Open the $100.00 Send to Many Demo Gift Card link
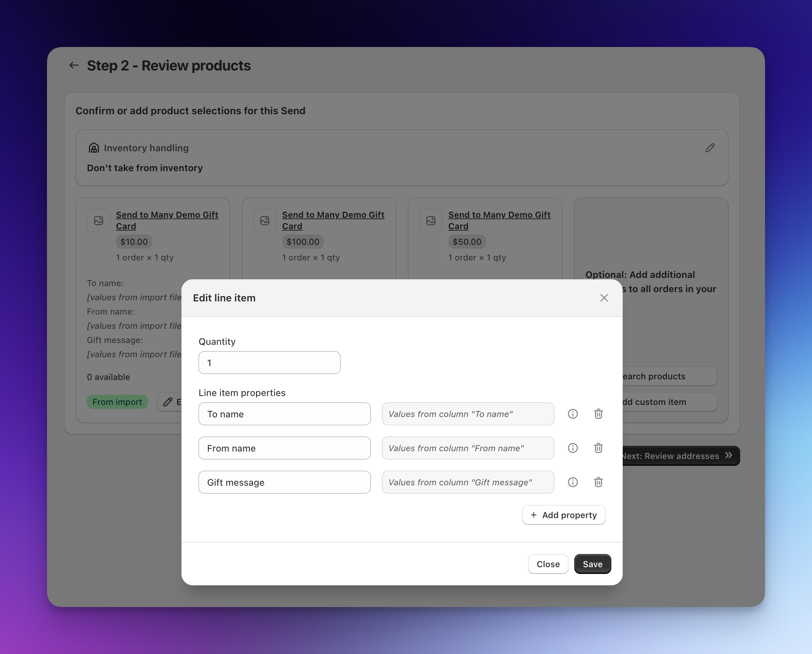Image resolution: width=812 pixels, height=654 pixels. [x=333, y=220]
